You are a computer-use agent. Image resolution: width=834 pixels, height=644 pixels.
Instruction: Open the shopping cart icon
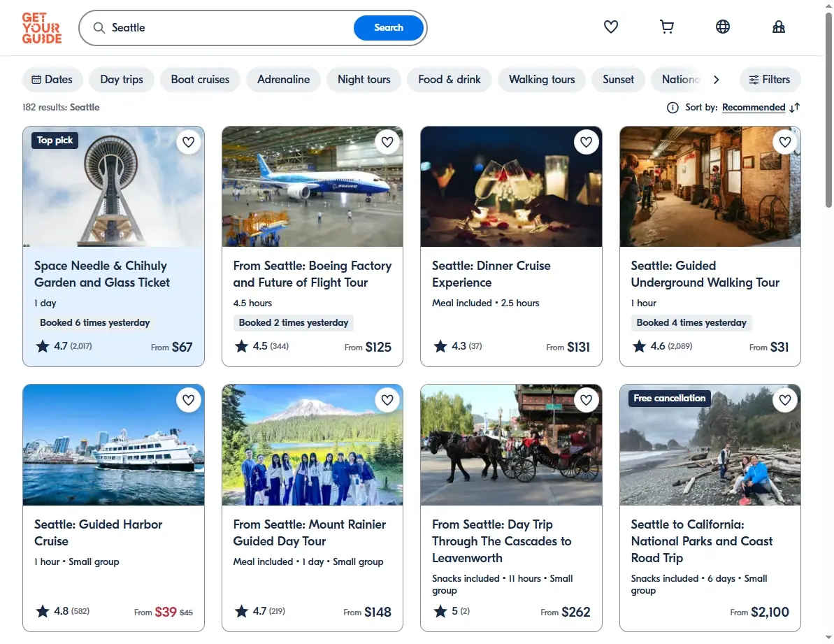coord(666,27)
